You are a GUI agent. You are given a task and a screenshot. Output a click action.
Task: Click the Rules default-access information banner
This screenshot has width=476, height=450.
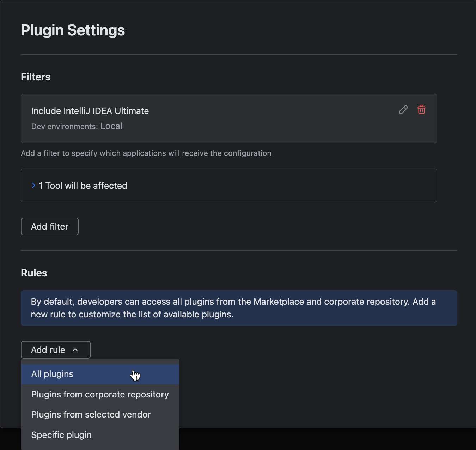[239, 308]
